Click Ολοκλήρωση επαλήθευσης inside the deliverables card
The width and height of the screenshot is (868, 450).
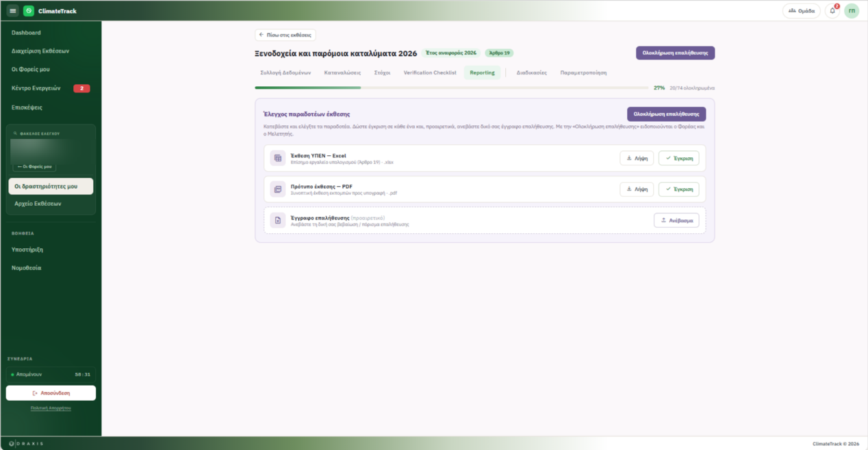(x=666, y=114)
